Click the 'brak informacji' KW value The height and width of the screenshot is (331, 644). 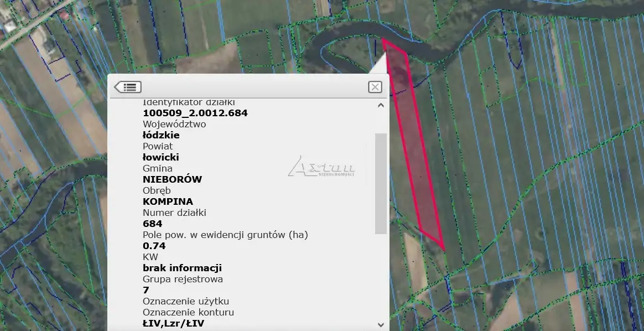[182, 268]
